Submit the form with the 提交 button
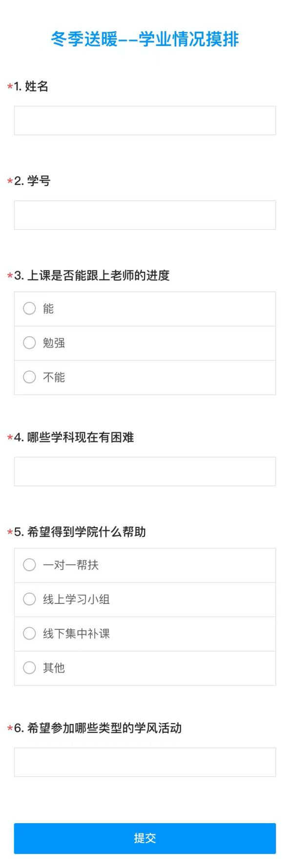 145,838
